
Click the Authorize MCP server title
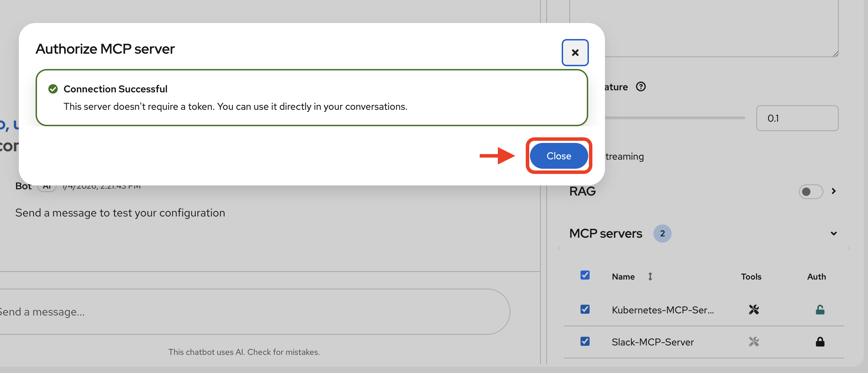[x=105, y=49]
